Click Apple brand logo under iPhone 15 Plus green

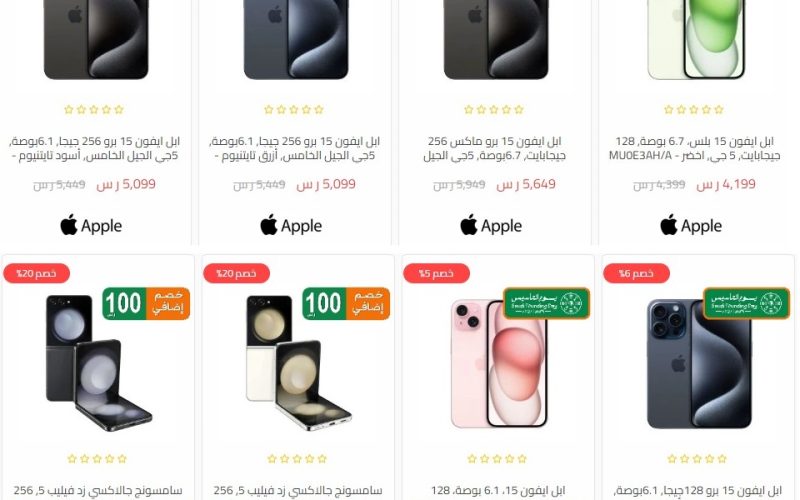(x=691, y=225)
